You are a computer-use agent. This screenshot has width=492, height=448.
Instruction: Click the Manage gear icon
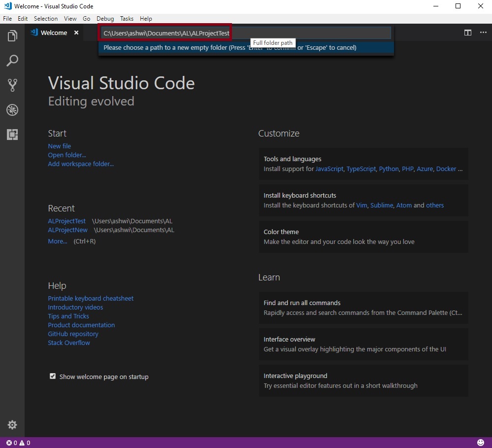click(12, 425)
